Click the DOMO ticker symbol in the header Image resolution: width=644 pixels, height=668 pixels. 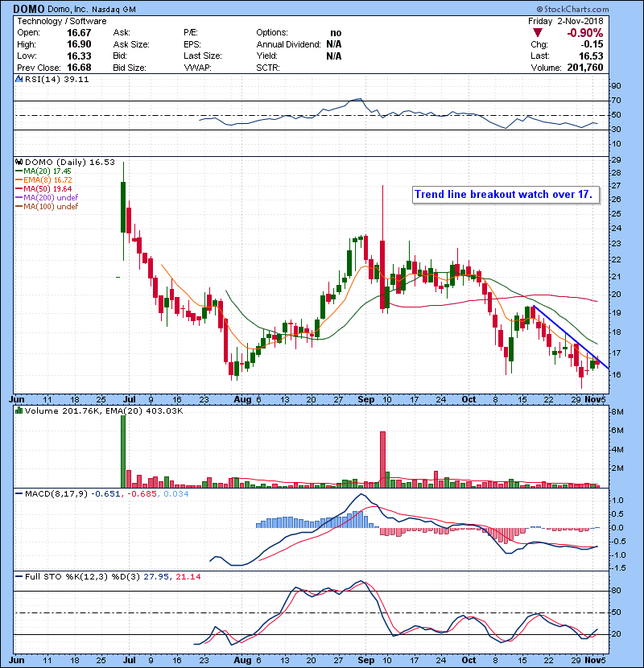point(28,9)
